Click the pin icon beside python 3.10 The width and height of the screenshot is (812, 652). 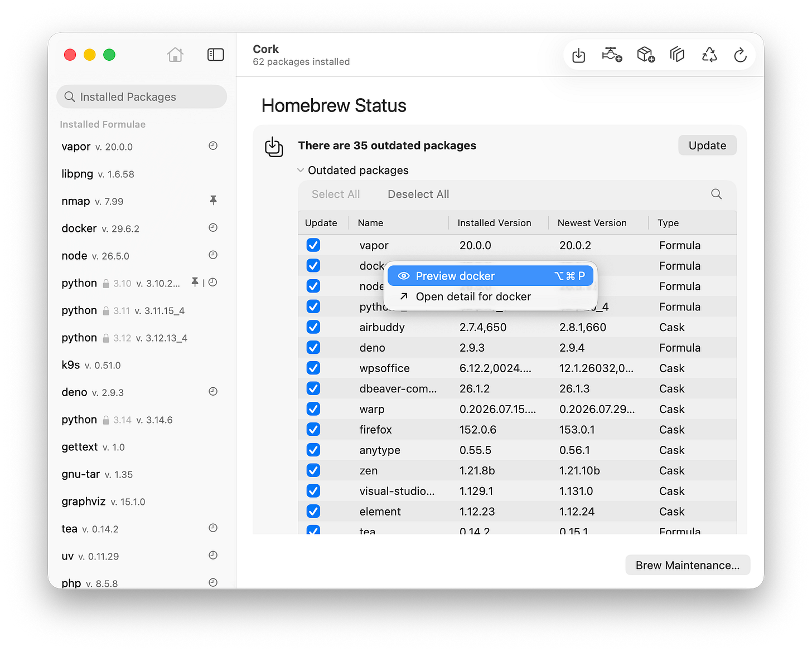click(x=195, y=283)
